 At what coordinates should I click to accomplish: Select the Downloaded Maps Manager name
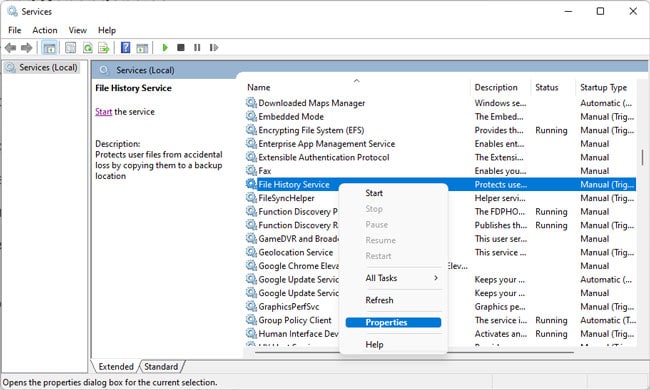tap(312, 103)
